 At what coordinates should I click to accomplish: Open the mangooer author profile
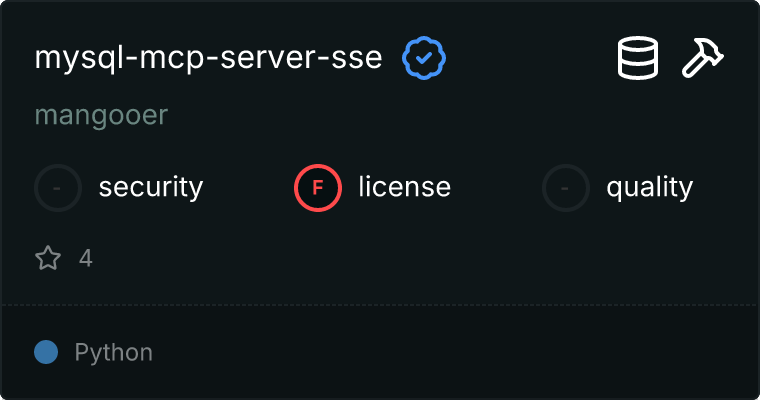(x=101, y=116)
